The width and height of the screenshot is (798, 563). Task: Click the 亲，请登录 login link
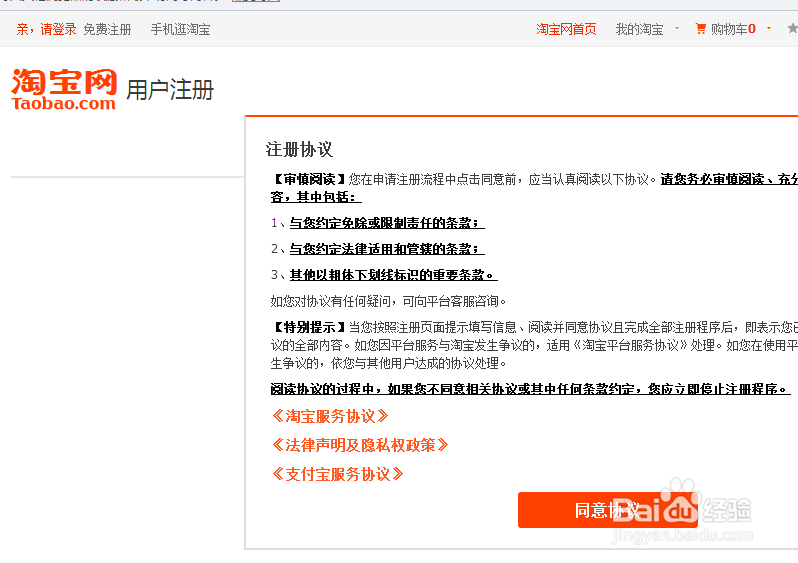point(46,30)
